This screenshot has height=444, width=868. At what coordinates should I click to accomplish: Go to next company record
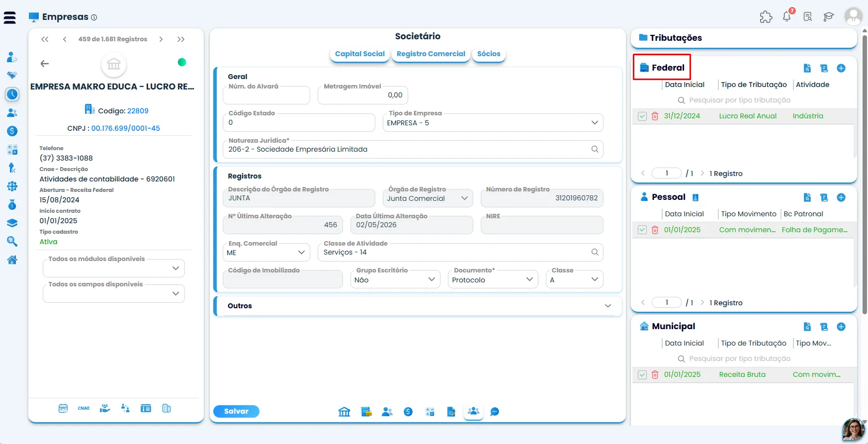point(161,39)
